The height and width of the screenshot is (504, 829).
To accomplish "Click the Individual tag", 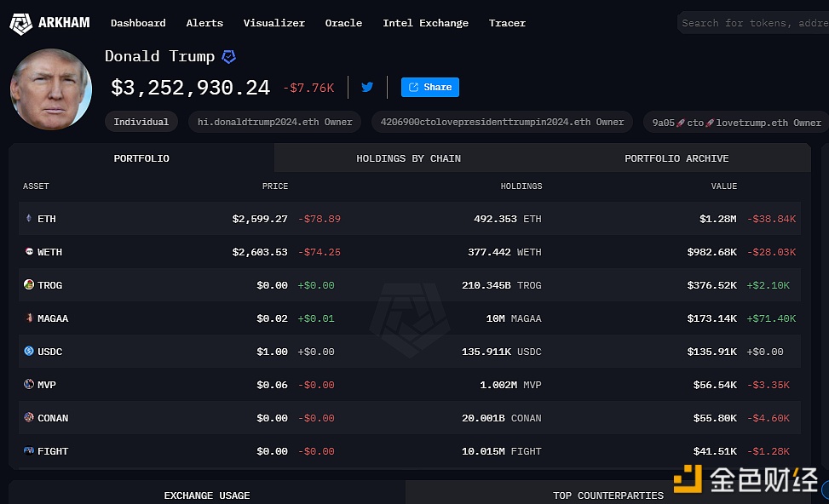I will 141,122.
